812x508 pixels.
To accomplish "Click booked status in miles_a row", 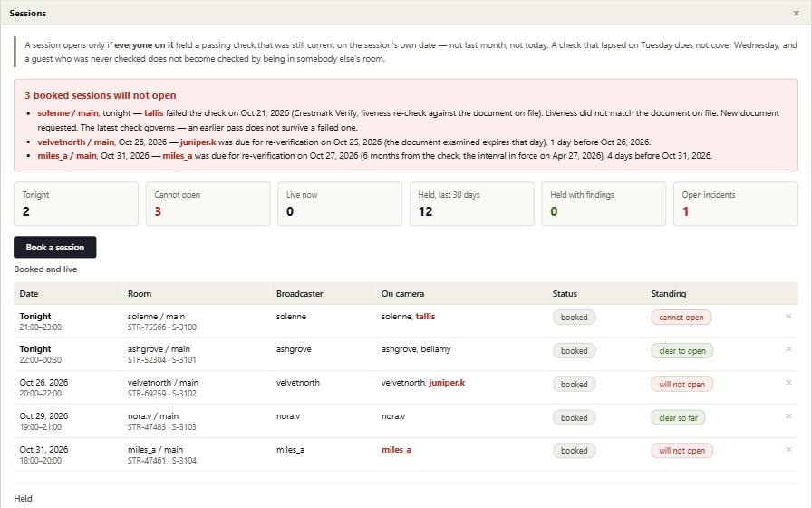I will click(574, 451).
